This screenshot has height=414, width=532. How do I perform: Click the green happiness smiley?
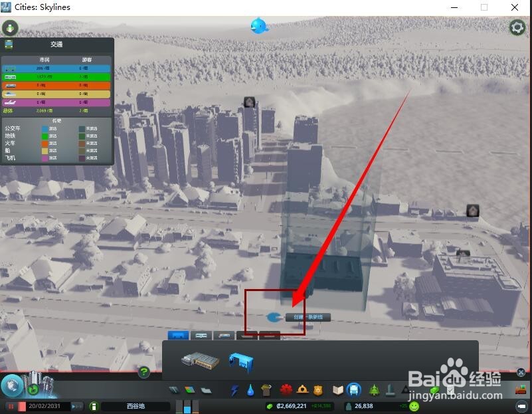414,406
